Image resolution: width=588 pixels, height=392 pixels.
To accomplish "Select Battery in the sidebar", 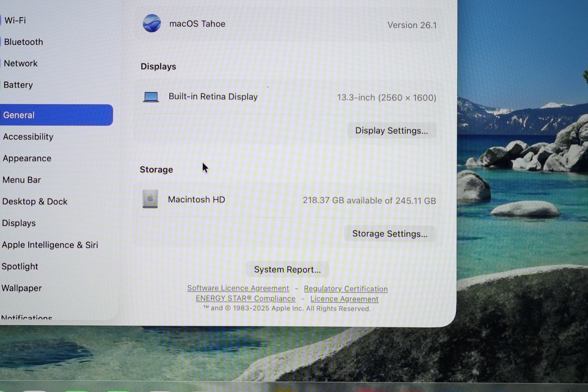I will coord(18,85).
